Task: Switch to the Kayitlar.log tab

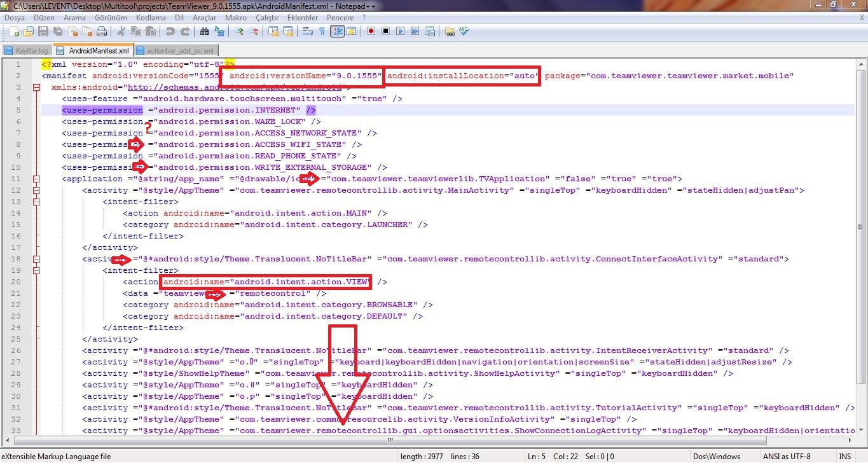Action: click(x=27, y=50)
